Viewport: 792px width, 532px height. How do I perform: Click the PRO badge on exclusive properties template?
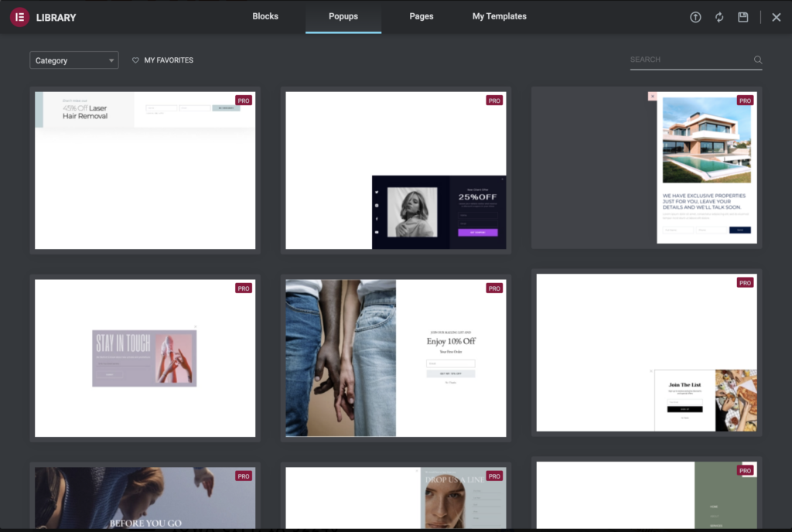[745, 101]
